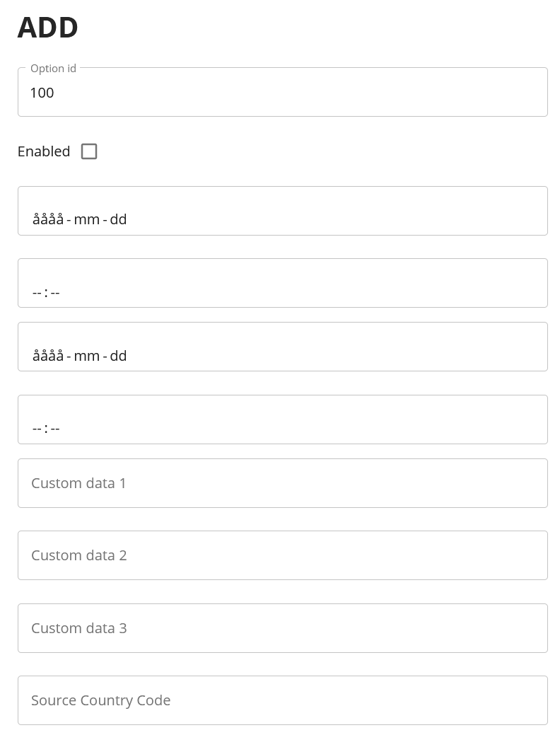This screenshot has width=560, height=735.
Task: Select year segment in first date field
Action: 47,219
